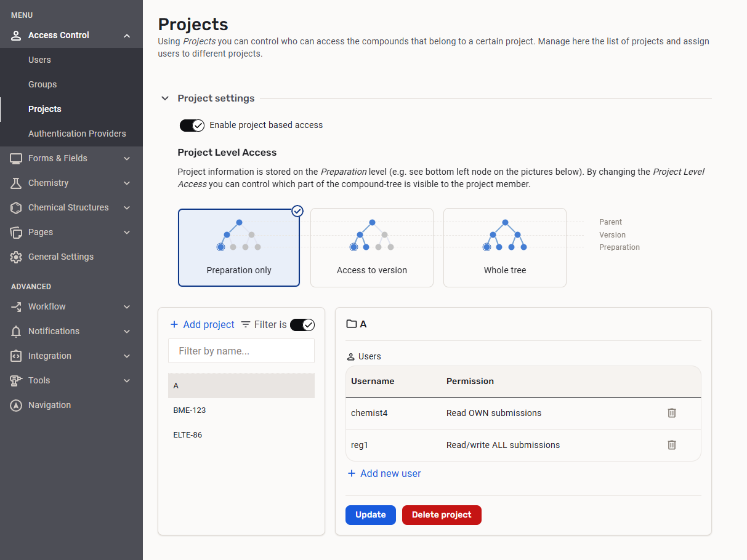Click the blue Update button

pos(370,515)
